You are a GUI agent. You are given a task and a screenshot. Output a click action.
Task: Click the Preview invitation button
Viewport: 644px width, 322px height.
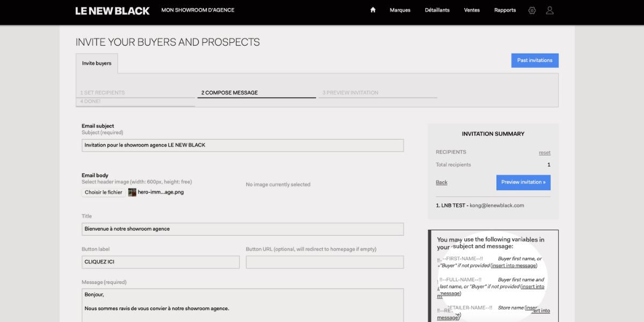tap(523, 182)
